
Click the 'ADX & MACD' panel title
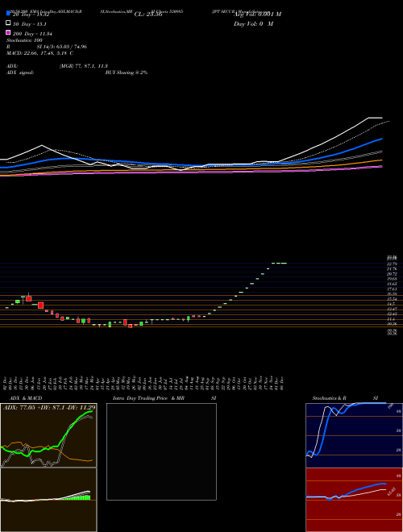pyautogui.click(x=26, y=398)
